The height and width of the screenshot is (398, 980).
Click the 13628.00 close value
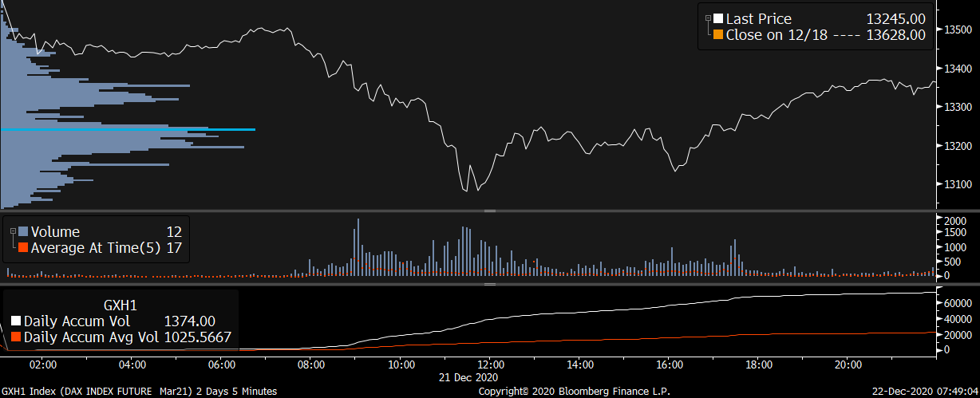click(x=896, y=35)
